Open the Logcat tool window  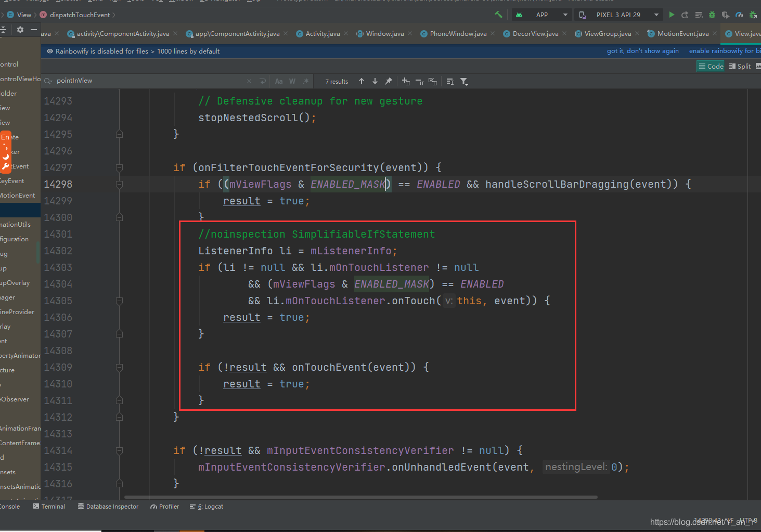point(207,507)
